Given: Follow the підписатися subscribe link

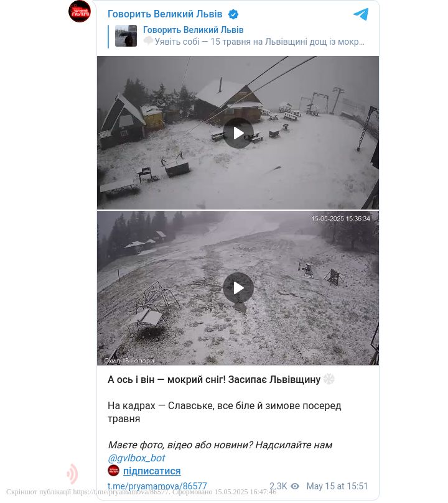Looking at the screenshot, I should point(152,471).
